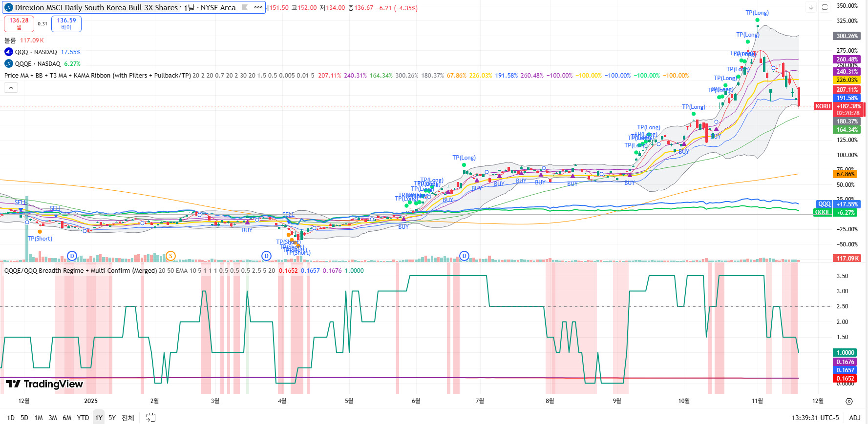The image size is (868, 424).
Task: Click the 2025 label on the time axis
Action: coord(91,401)
